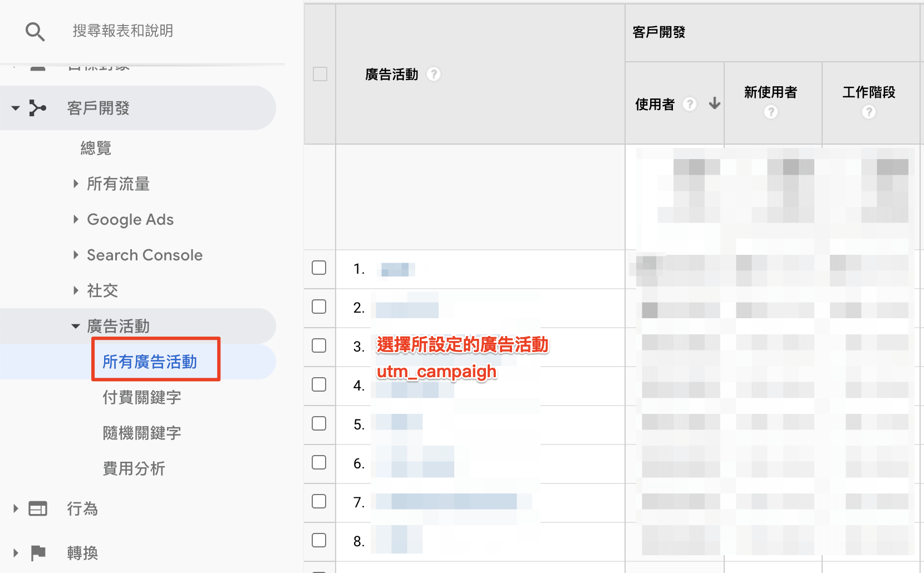Viewport: 924px width, 573px height.
Task: Click the search magnifier icon
Action: click(x=35, y=32)
